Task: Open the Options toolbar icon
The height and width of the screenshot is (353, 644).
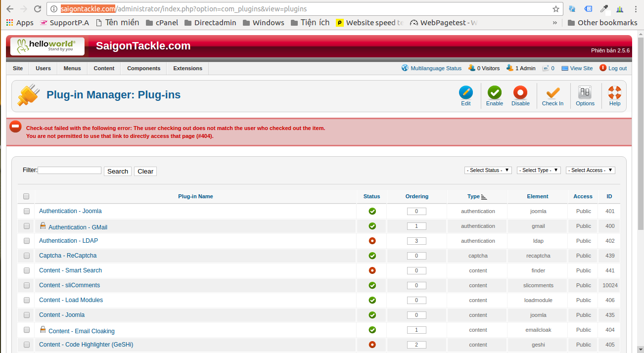Action: 585,92
